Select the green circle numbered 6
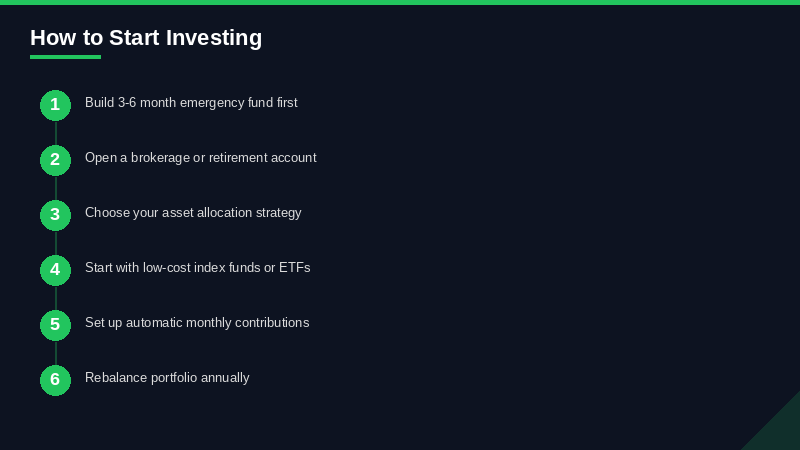 pos(55,380)
